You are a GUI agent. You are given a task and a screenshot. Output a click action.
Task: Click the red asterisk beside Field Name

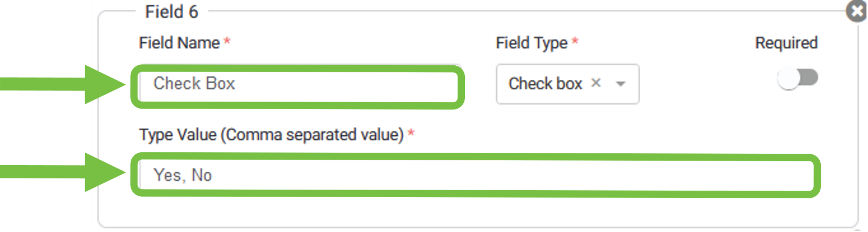[227, 42]
